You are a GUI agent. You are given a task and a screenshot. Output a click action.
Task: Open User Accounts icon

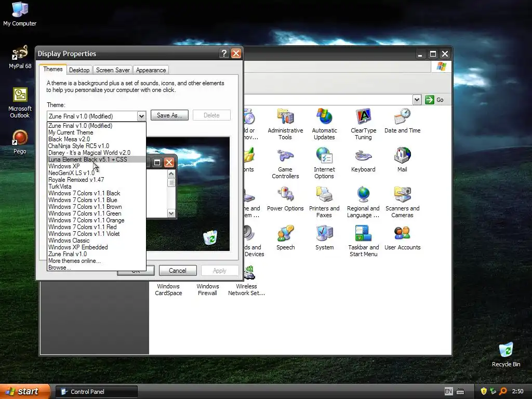click(x=402, y=238)
